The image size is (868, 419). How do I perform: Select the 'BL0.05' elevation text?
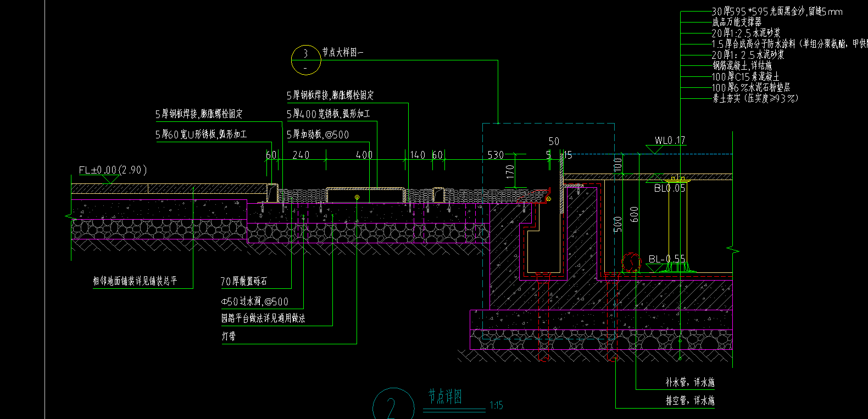670,188
